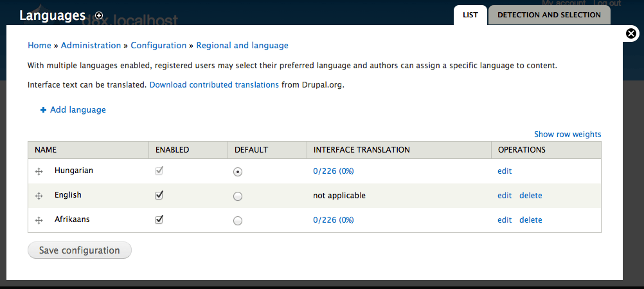This screenshot has height=289, width=644.
Task: Edit the Hungarian language
Action: click(505, 171)
